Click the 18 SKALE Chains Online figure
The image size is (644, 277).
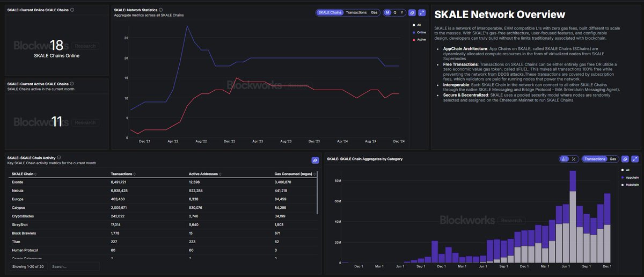tap(57, 46)
